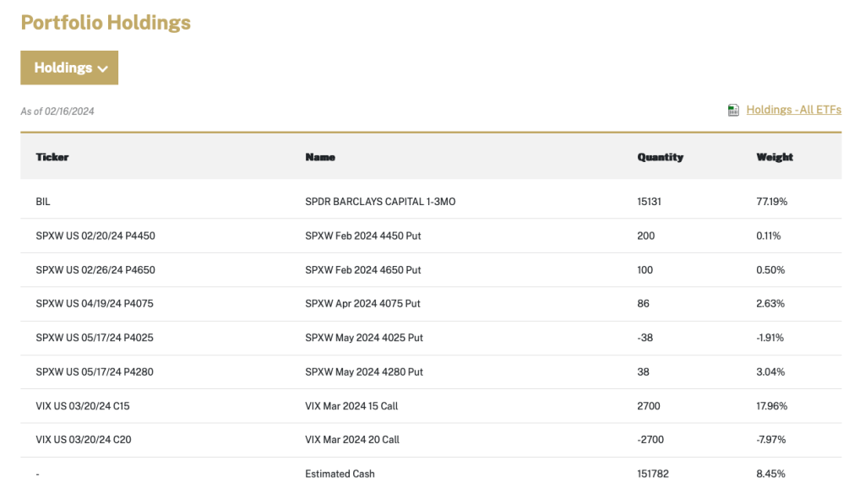
Task: Select ticker SPXW US 04/19/24 P4075
Action: pyautogui.click(x=95, y=304)
